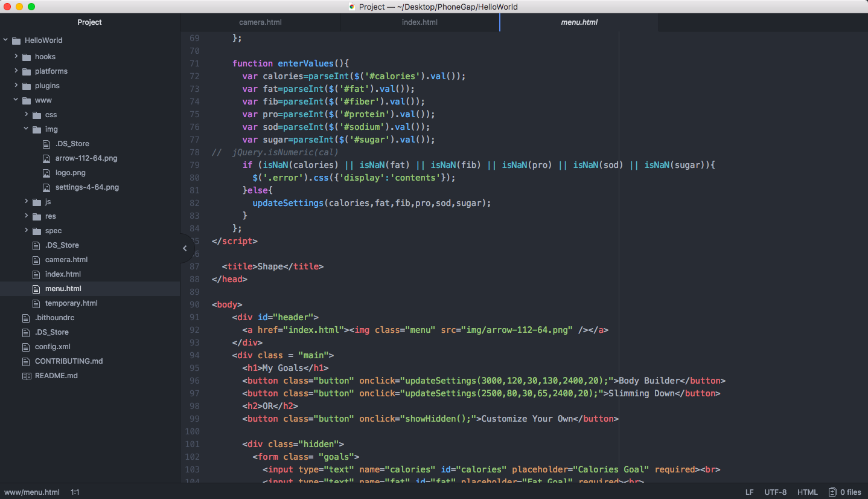Expand the hooks folder

point(16,57)
